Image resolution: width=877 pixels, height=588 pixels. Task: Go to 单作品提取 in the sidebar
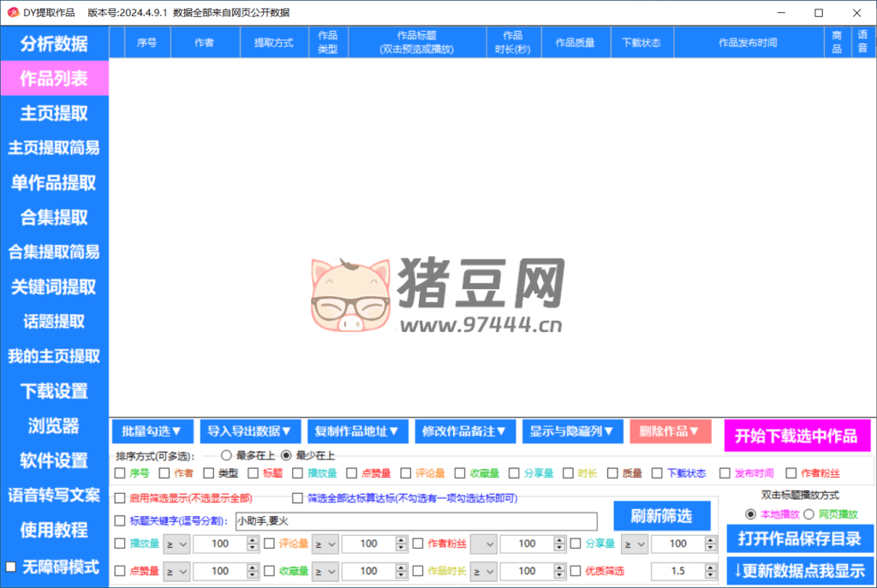tap(54, 183)
